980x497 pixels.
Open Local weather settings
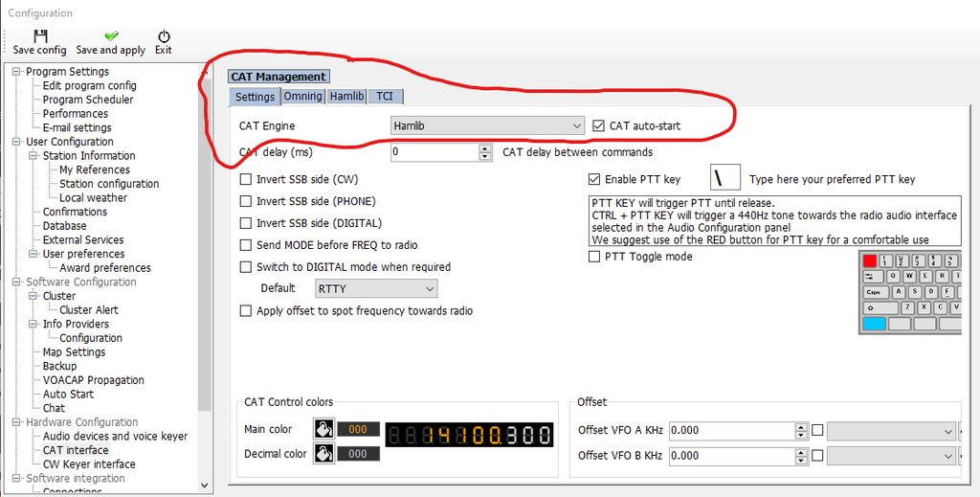93,197
